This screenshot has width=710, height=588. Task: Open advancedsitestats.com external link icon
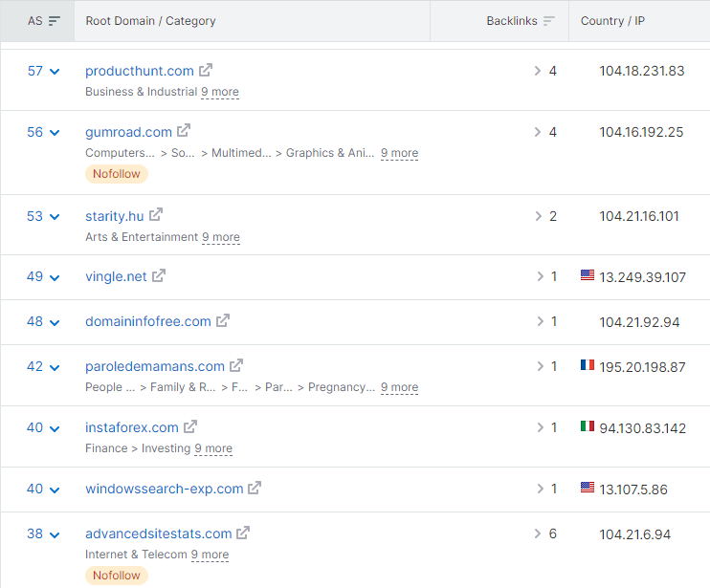[243, 533]
